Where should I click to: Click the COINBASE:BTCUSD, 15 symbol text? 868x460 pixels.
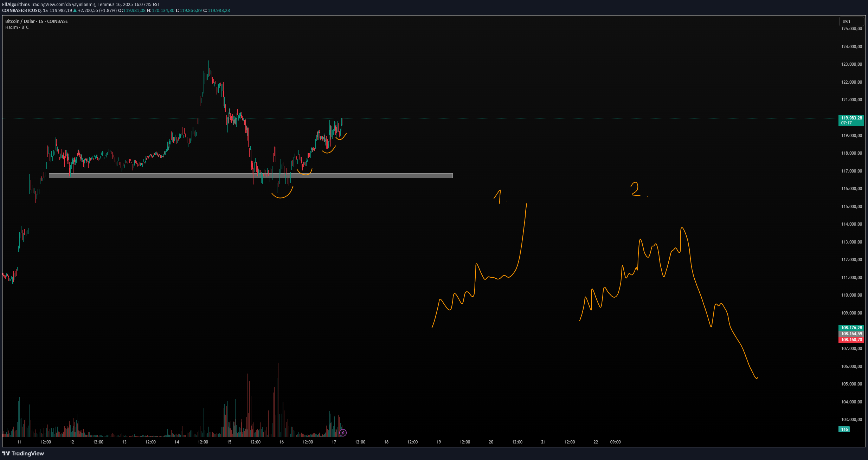point(25,11)
